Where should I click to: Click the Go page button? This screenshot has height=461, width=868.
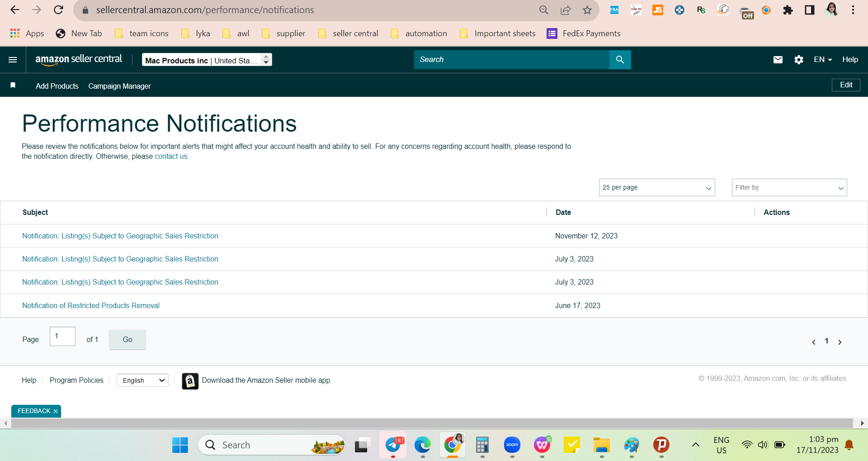[127, 340]
